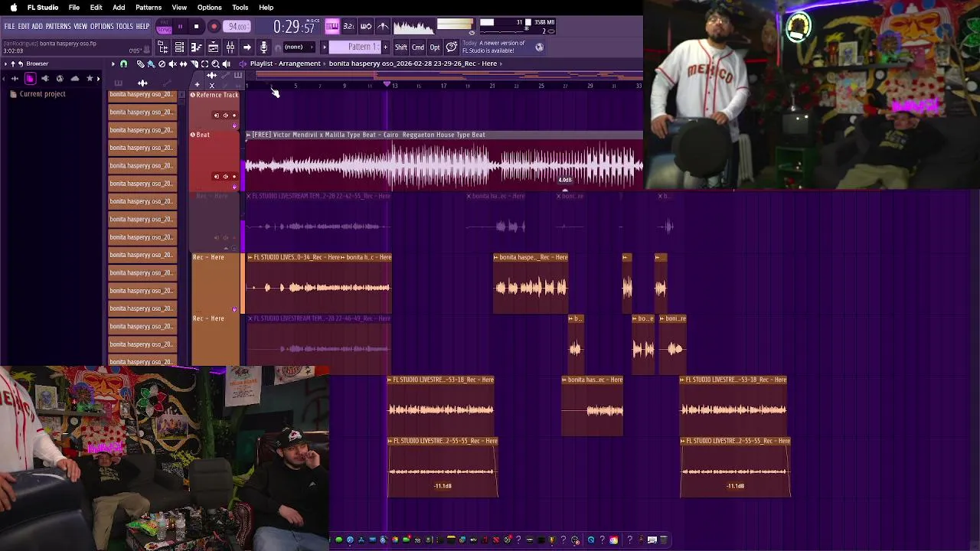The height and width of the screenshot is (551, 980).
Task: Open the globe web icon in browser
Action: click(60, 79)
